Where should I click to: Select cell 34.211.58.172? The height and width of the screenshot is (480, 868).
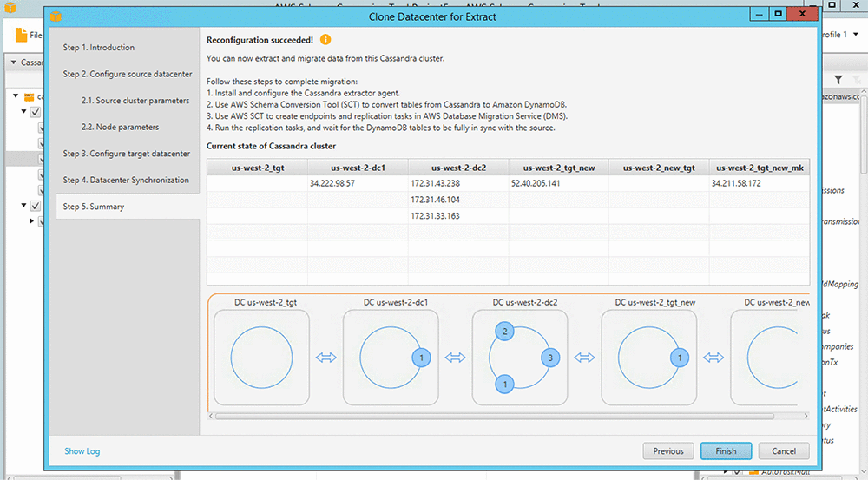point(759,183)
